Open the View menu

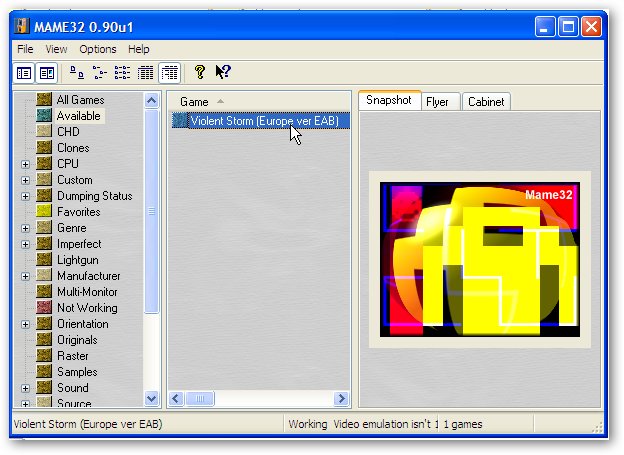click(x=56, y=49)
